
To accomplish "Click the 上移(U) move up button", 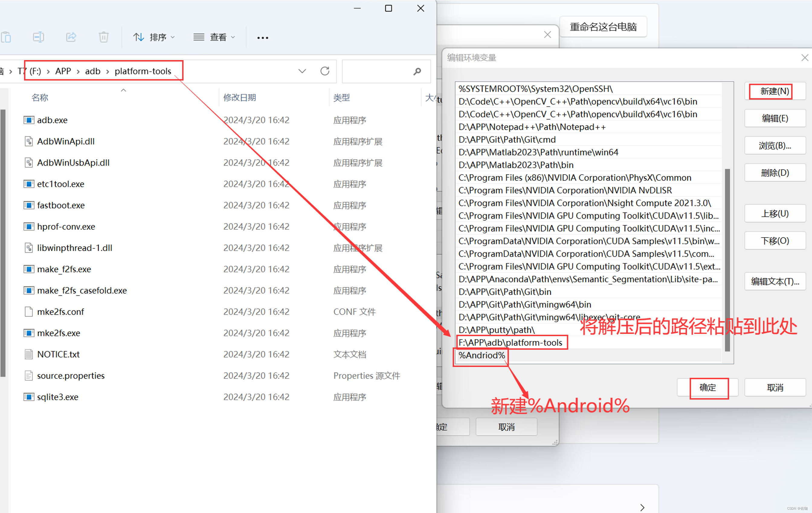I will (775, 214).
